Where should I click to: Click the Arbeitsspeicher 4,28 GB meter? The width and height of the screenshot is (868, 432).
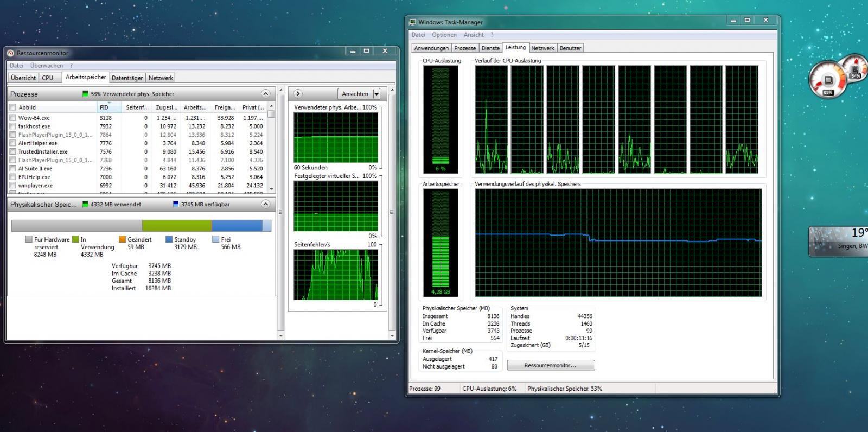click(441, 243)
